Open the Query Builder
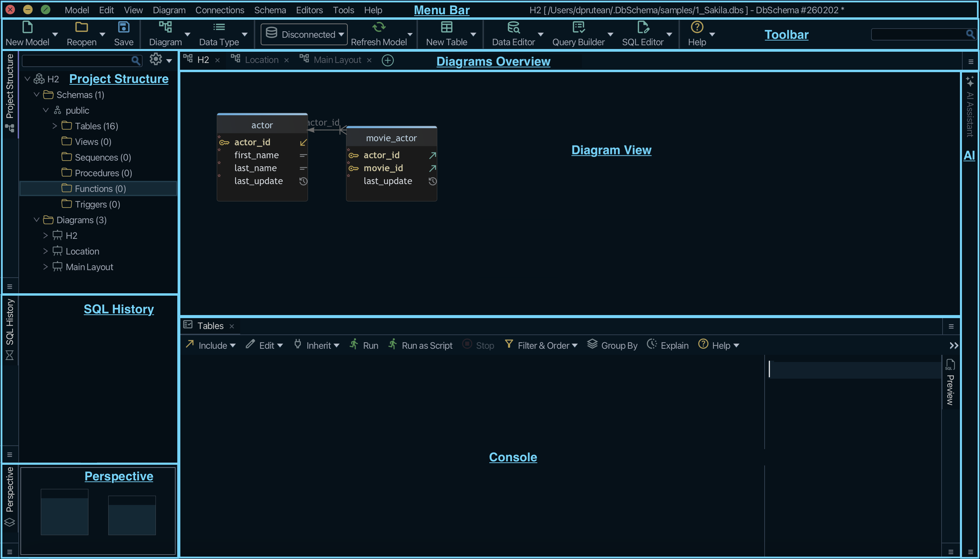Viewport: 980px width, 559px height. coord(578,34)
